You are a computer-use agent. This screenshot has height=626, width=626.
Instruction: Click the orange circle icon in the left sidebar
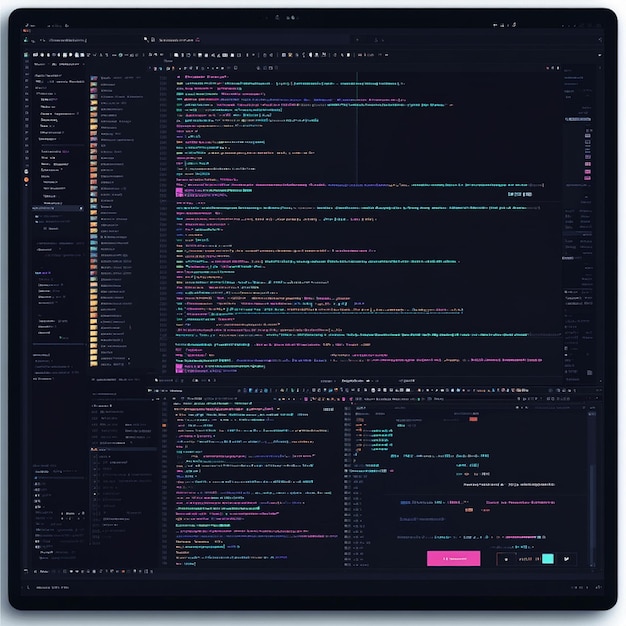click(x=26, y=180)
